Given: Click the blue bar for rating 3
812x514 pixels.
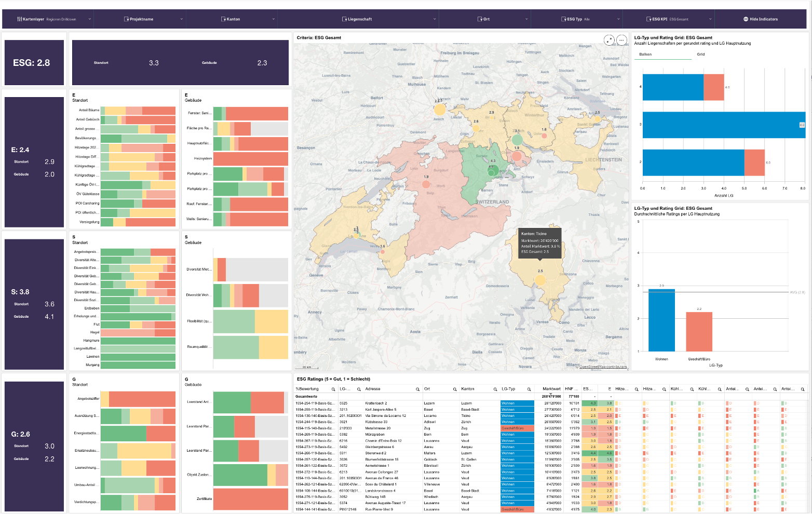Looking at the screenshot, I should point(724,125).
